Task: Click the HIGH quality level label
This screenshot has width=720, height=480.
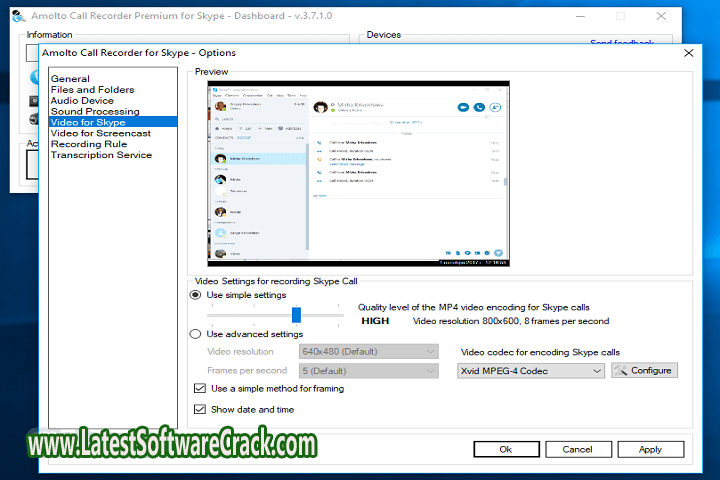Action: tap(375, 321)
